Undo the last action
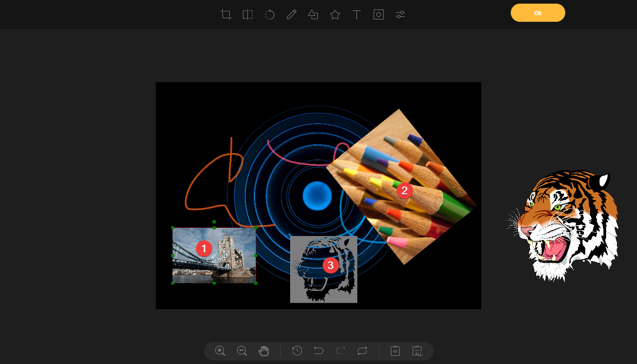637x364 pixels. coord(318,350)
